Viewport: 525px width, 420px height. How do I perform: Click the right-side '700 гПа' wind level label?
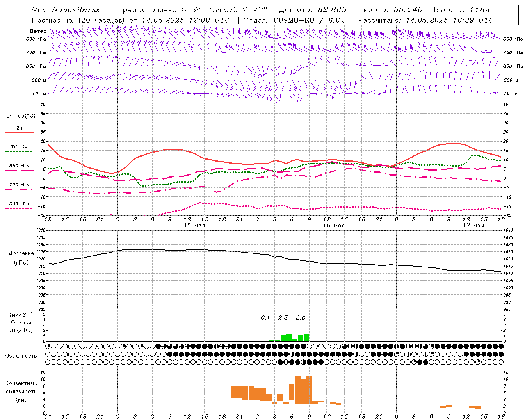click(x=513, y=52)
